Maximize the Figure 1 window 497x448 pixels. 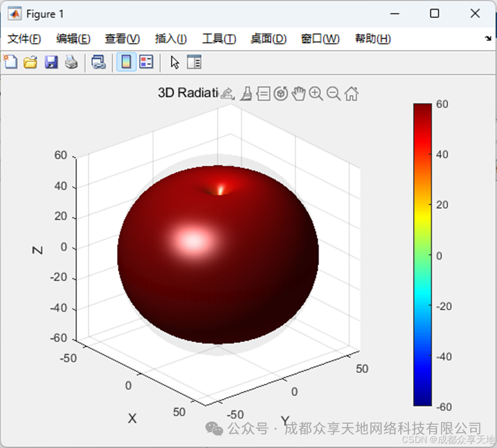click(435, 14)
